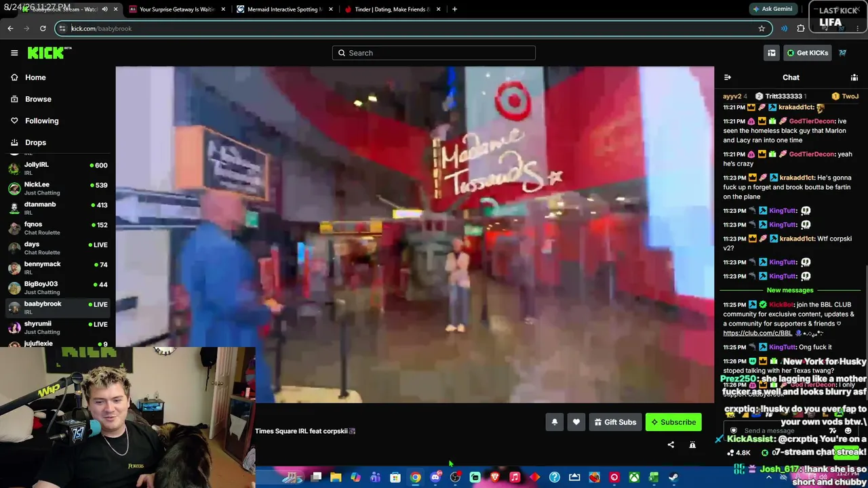Viewport: 868px width, 488px height.
Task: Open the Kick hamburger menu
Action: coord(14,53)
